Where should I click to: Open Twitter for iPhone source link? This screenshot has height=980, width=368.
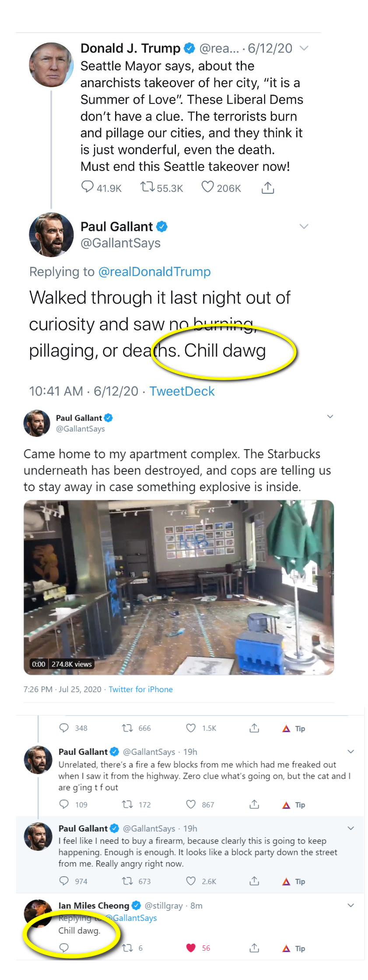[x=140, y=689]
